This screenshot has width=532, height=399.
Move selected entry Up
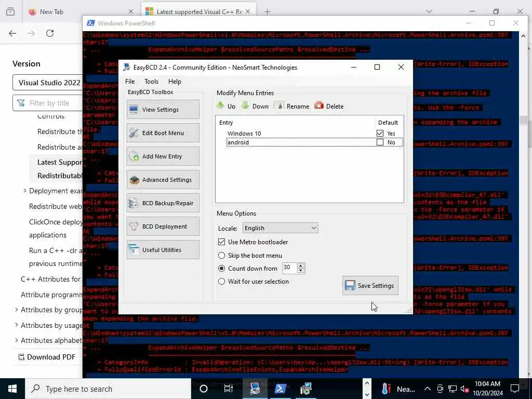226,106
